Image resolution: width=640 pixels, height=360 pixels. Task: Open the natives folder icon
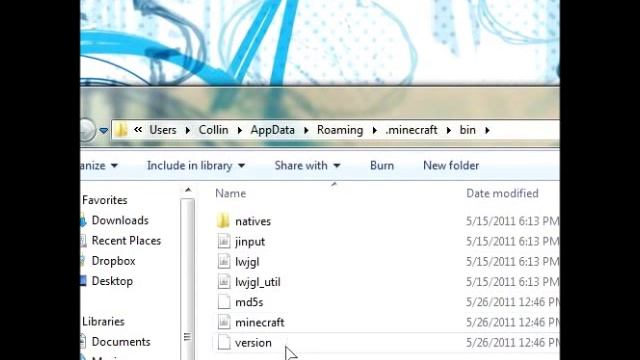click(x=223, y=221)
